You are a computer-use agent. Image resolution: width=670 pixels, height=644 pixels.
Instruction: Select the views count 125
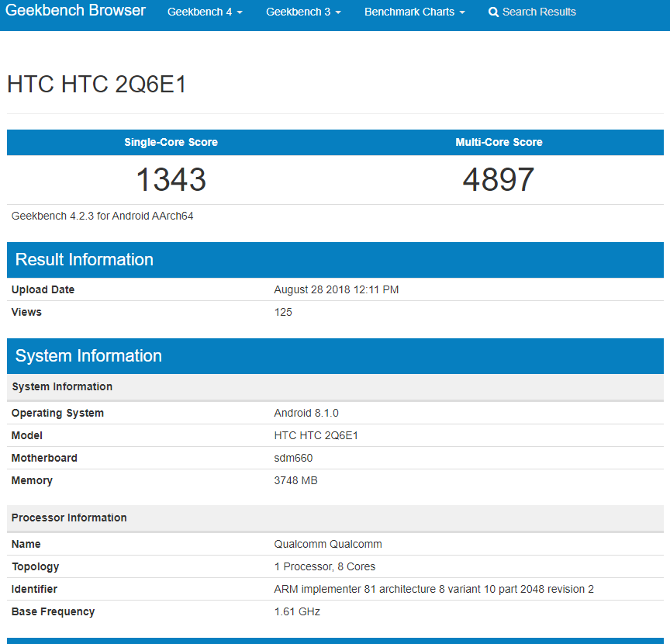283,312
